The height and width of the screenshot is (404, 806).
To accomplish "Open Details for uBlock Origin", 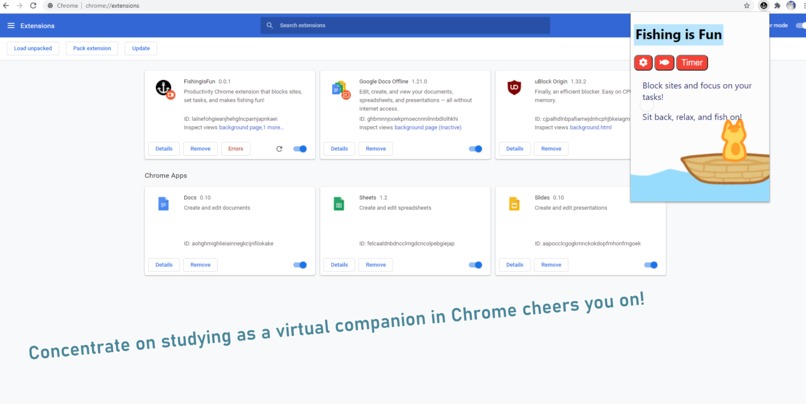I will [515, 149].
